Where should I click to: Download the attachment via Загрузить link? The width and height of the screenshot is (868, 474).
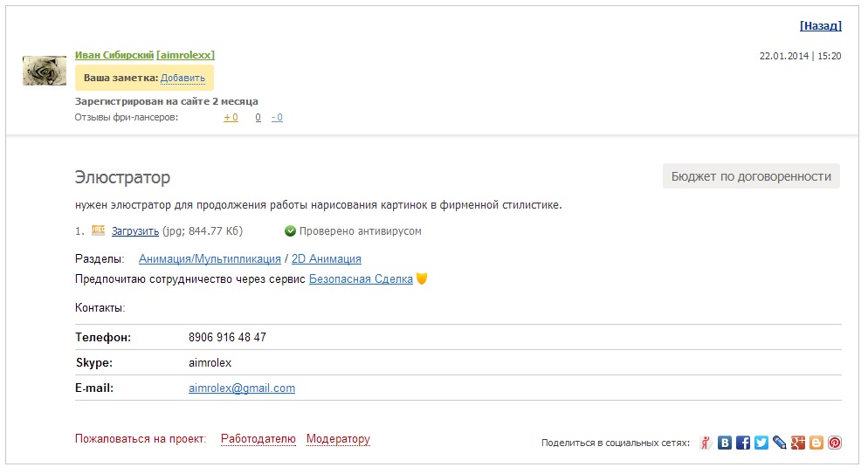coord(135,231)
